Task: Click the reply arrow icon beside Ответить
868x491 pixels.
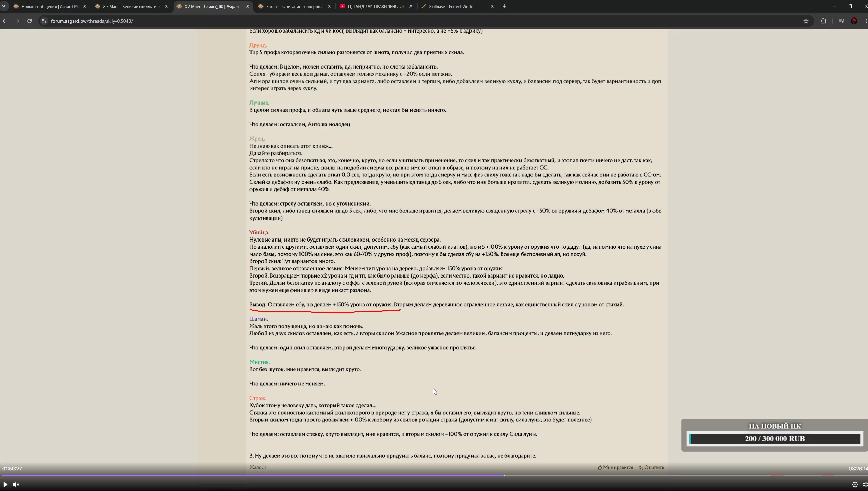Action: [641, 467]
